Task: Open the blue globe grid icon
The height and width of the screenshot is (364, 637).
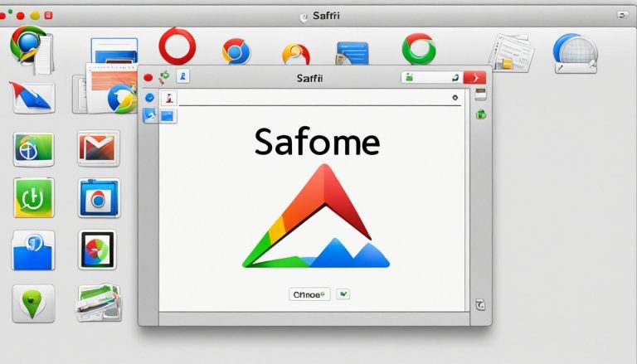Action: pyautogui.click(x=576, y=53)
